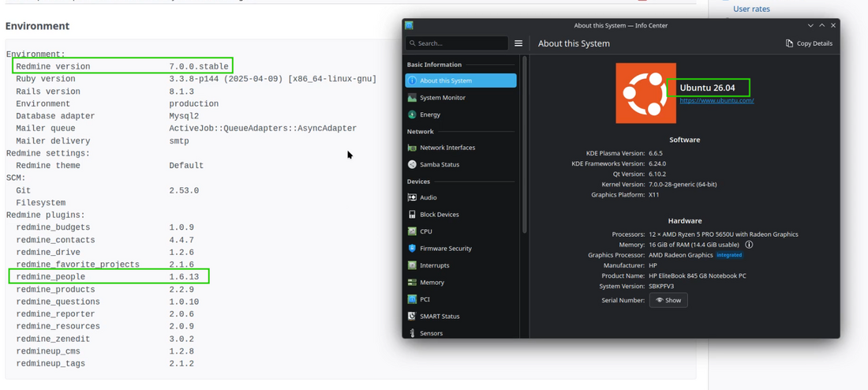Click the Rails version 8.1.3 value
The image size is (868, 390).
[x=181, y=92]
